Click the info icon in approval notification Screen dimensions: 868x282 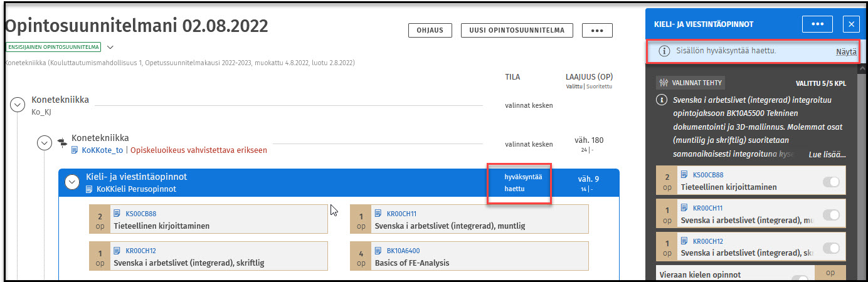tap(664, 51)
